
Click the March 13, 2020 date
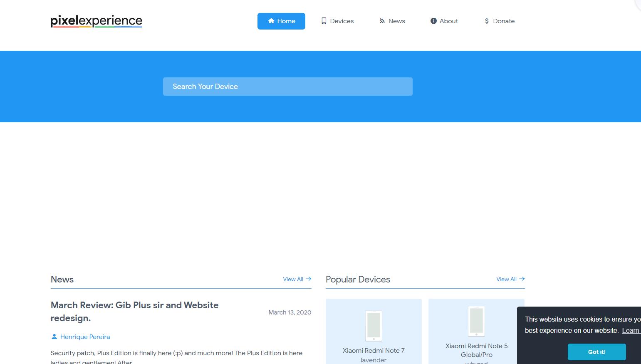pyautogui.click(x=290, y=312)
